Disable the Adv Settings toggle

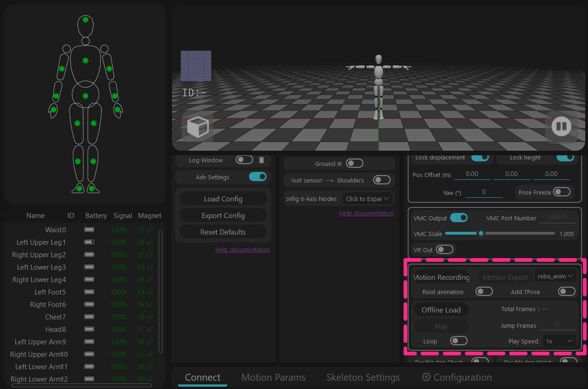(258, 177)
